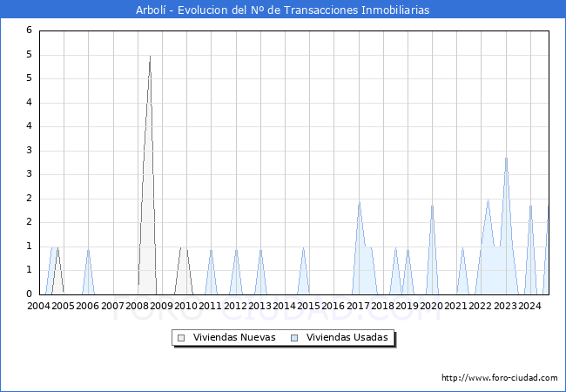Click the 2005 x-axis label
Screen dimensions: 566x392
(63, 306)
